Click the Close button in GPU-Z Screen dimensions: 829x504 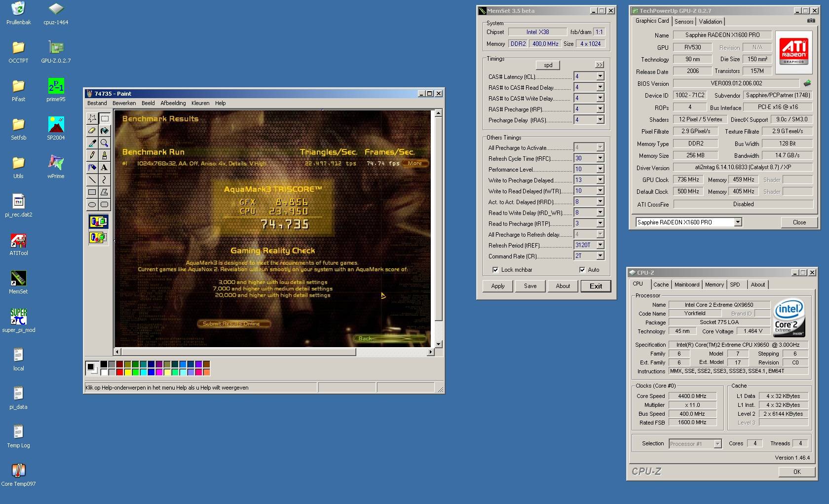(799, 222)
